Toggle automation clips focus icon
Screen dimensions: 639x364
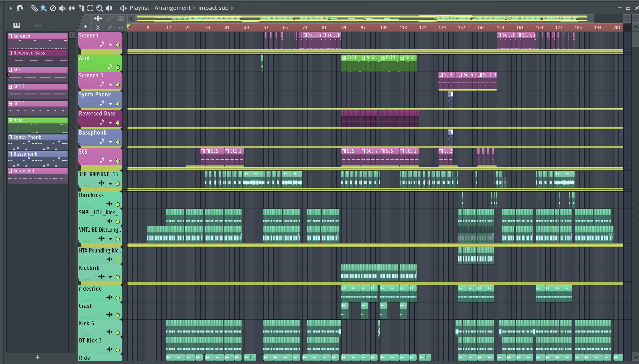tap(110, 18)
